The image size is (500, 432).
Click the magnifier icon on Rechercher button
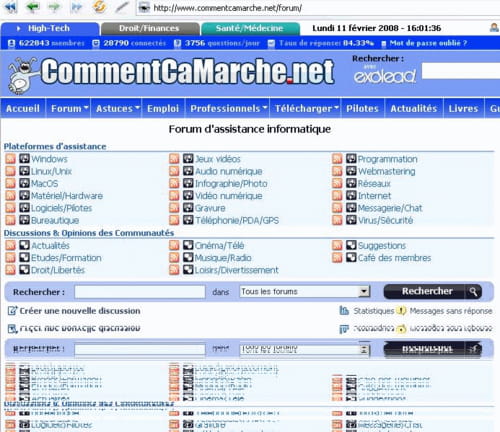[x=473, y=292]
